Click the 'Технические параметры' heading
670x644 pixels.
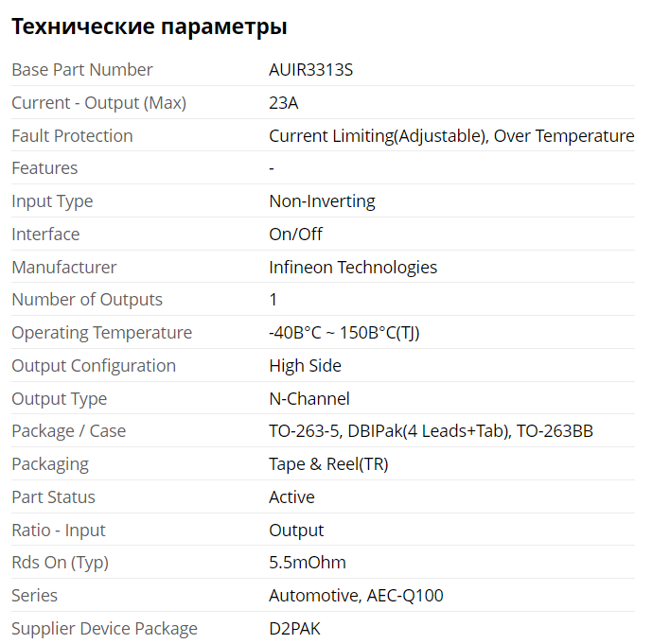[149, 27]
